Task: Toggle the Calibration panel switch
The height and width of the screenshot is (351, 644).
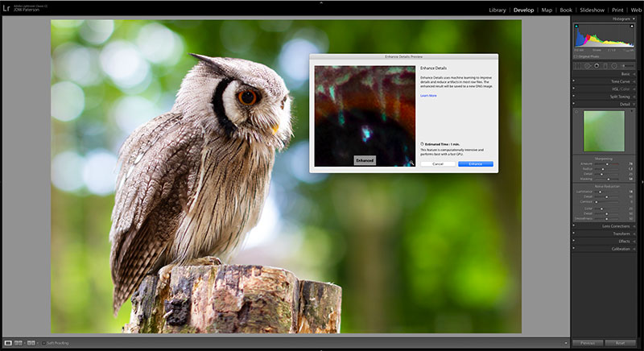Action: click(574, 248)
